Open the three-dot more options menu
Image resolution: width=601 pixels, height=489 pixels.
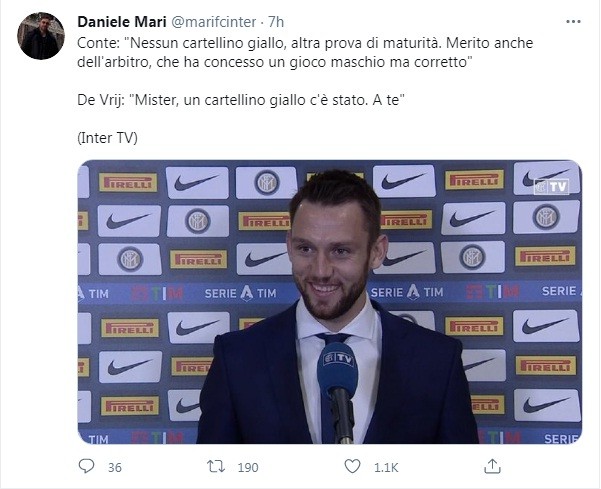[x=573, y=21]
